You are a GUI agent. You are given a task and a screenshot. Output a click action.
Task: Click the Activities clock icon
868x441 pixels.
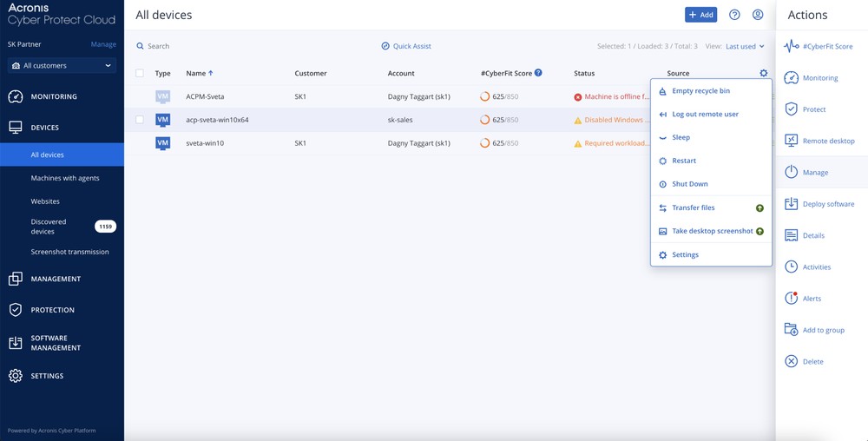792,267
